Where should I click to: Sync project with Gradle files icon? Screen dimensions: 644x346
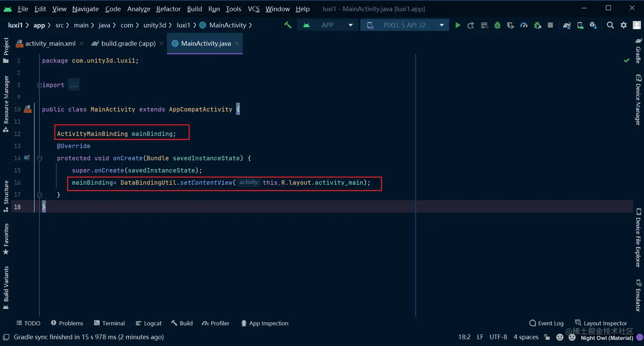tap(567, 25)
